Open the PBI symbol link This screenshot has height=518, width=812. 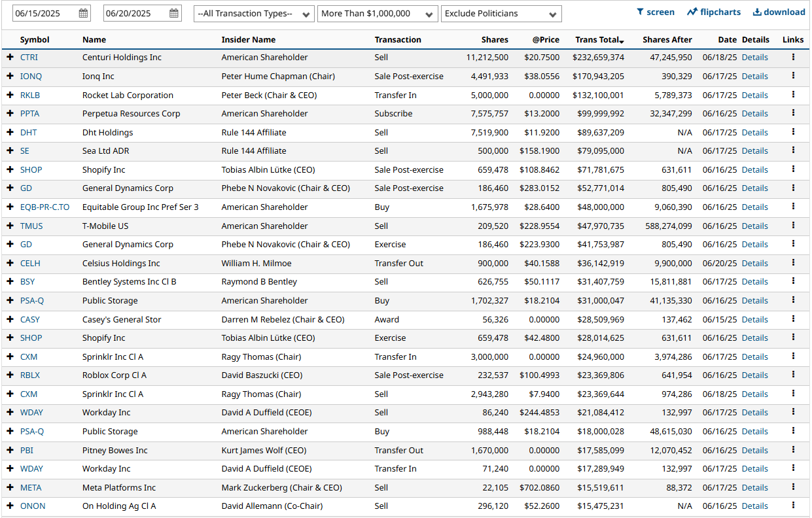point(26,450)
